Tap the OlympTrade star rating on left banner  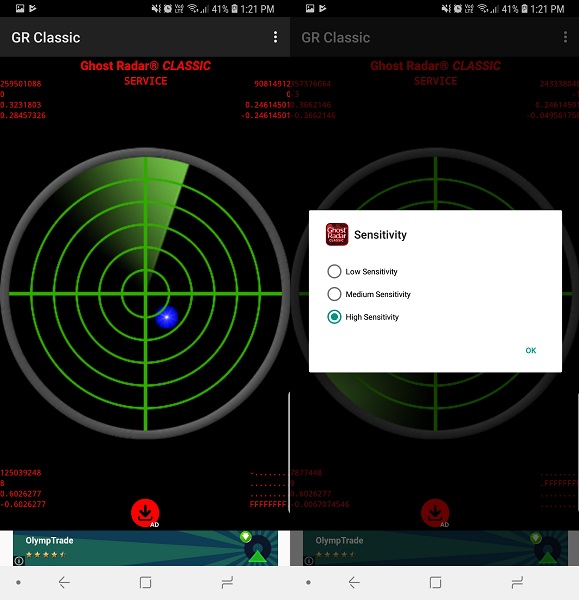(x=46, y=554)
